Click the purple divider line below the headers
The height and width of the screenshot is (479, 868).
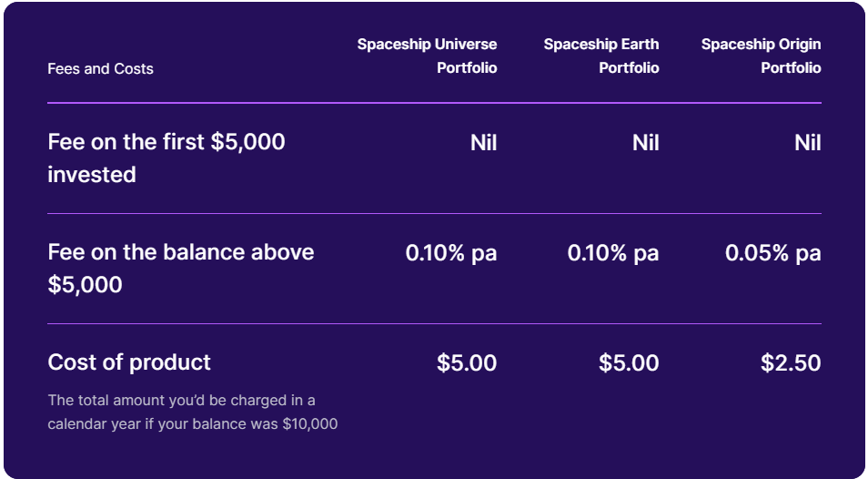click(434, 103)
